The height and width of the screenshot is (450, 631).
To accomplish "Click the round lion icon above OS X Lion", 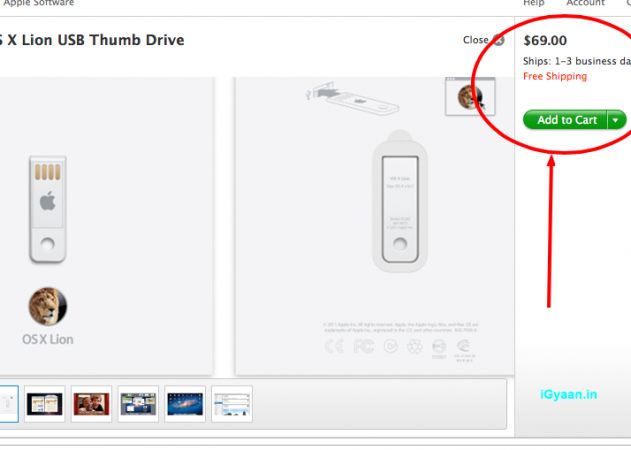I will point(47,306).
